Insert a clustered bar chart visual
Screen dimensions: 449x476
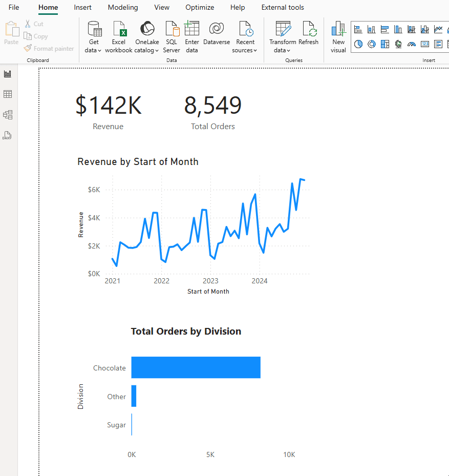[x=385, y=29]
